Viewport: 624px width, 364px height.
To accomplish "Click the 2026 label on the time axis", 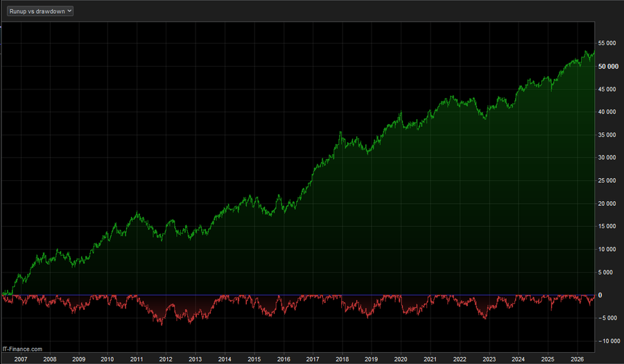I will (x=578, y=359).
